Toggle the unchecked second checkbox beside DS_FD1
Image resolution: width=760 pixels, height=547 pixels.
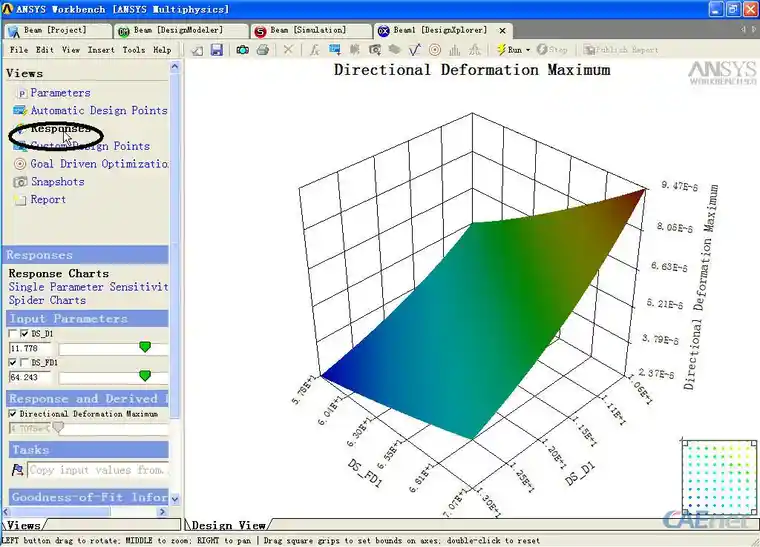pyautogui.click(x=24, y=362)
